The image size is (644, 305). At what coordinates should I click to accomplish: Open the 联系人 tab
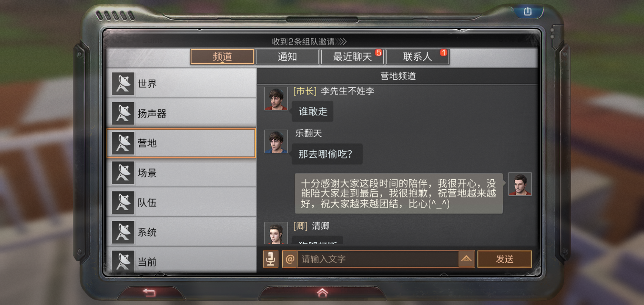(x=417, y=57)
